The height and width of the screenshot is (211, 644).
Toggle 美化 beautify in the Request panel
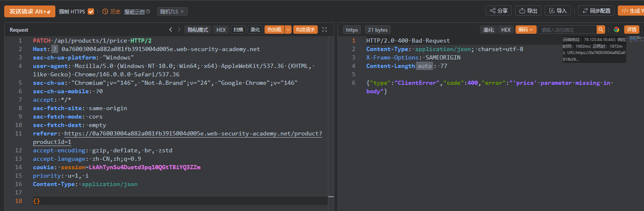[255, 30]
